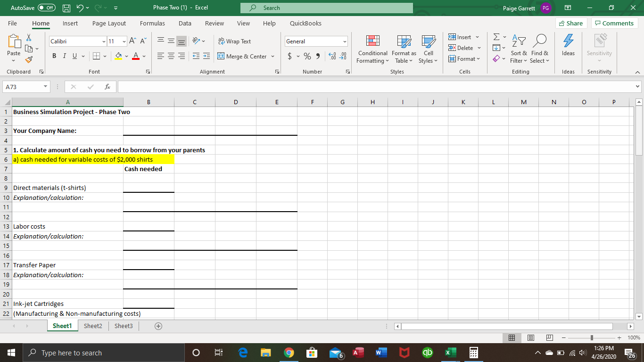Toggle AutoSave switch
This screenshot has height=362, width=644.
coord(47,8)
